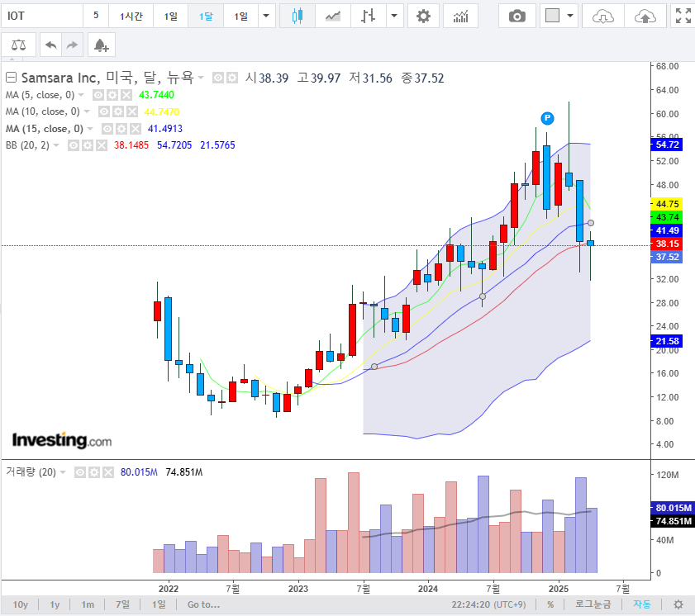Open the Go to... date picker

pyautogui.click(x=203, y=604)
